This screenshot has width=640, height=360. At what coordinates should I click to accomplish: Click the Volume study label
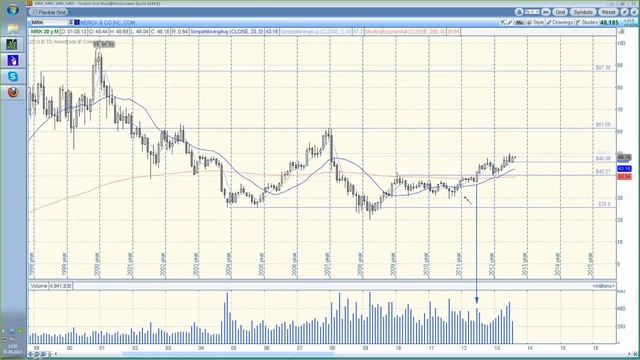pyautogui.click(x=39, y=286)
